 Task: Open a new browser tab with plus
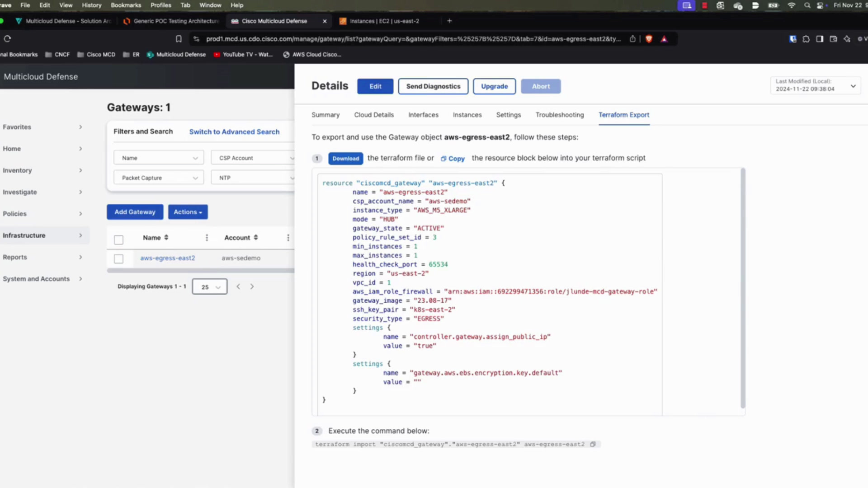pos(449,21)
